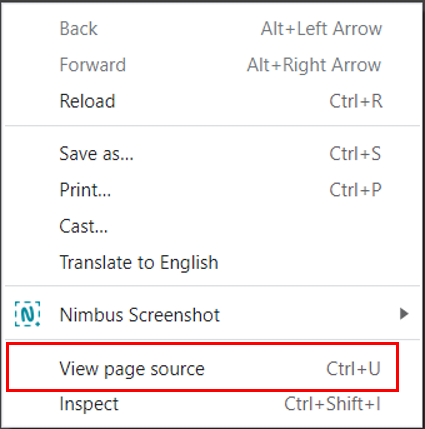
Task: Click the Ctrl+S shortcut label
Action: click(355, 154)
